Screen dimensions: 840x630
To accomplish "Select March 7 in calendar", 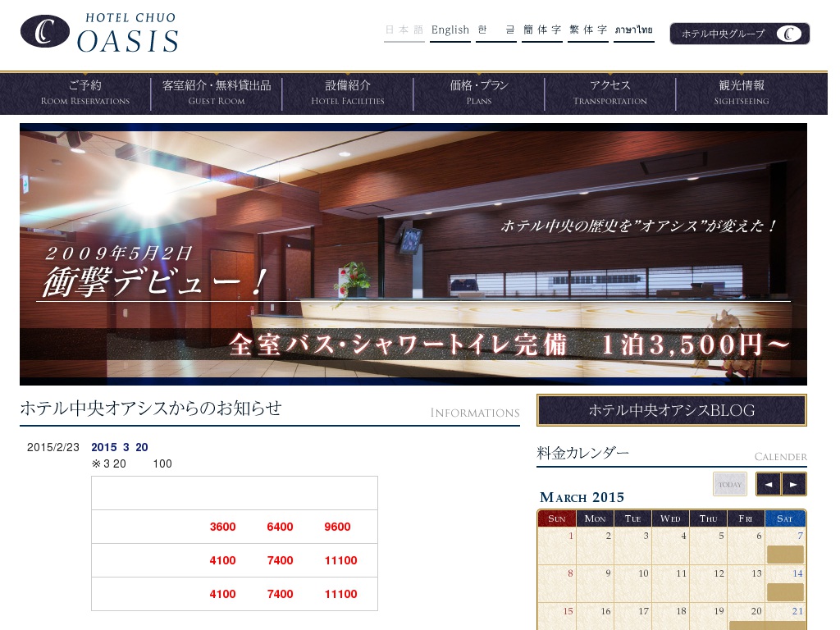I will [x=786, y=546].
